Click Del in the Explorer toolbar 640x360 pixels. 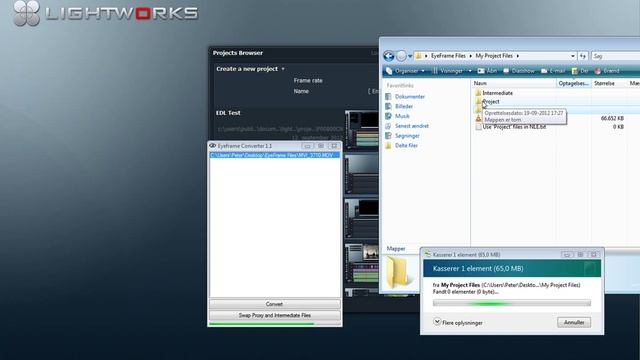580,71
